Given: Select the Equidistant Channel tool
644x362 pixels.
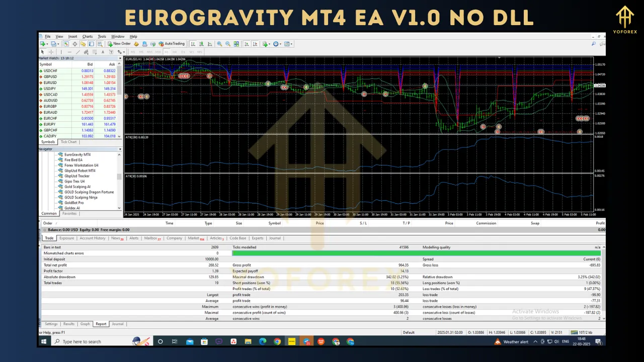Looking at the screenshot, I should pos(86,52).
